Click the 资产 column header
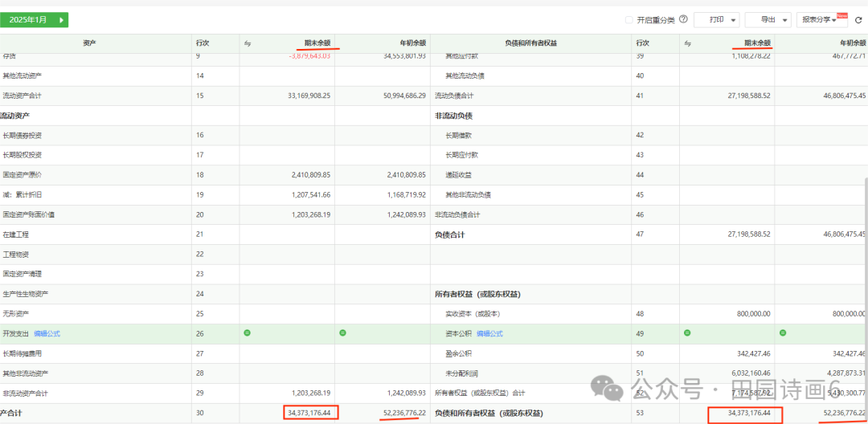The image size is (868, 424). coord(90,43)
